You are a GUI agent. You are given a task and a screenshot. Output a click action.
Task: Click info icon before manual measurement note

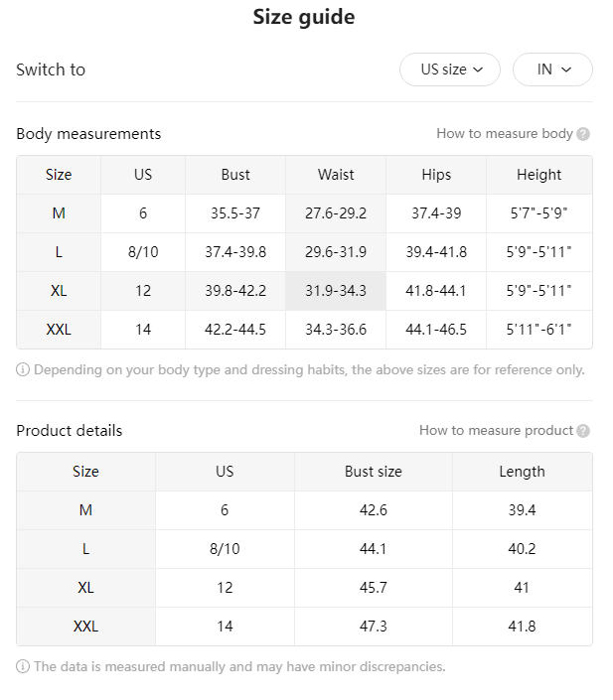[23, 666]
